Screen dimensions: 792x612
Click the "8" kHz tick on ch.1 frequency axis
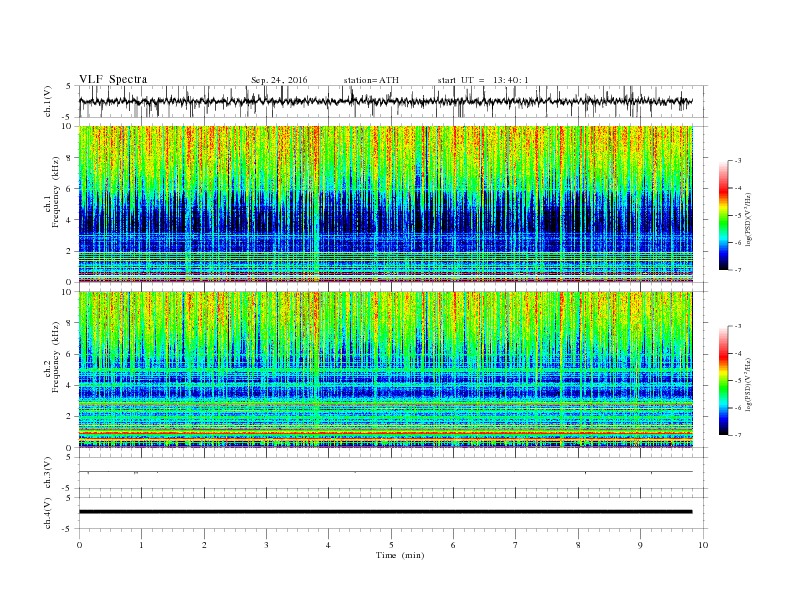(x=69, y=158)
